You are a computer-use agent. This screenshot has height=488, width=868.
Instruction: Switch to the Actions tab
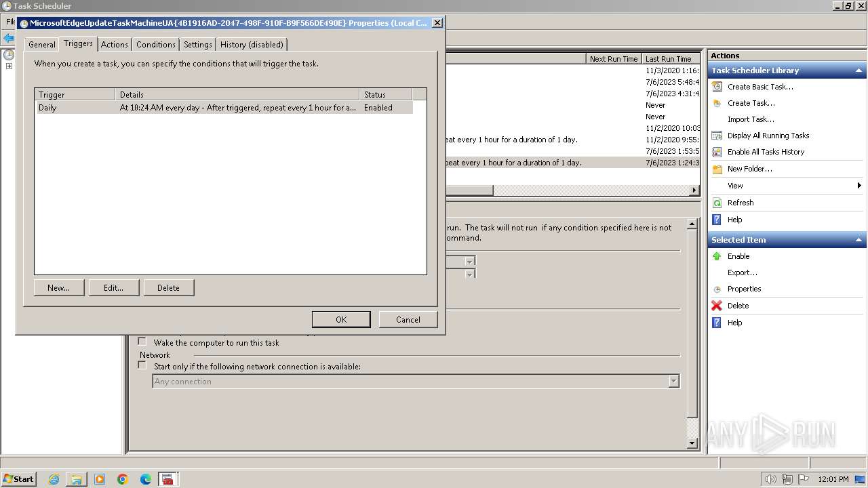[x=114, y=44]
